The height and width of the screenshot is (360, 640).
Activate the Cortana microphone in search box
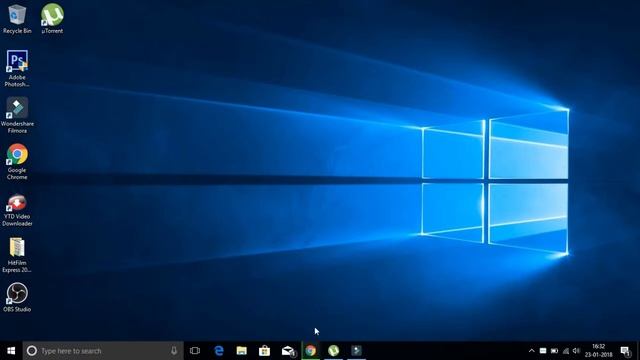point(174,351)
